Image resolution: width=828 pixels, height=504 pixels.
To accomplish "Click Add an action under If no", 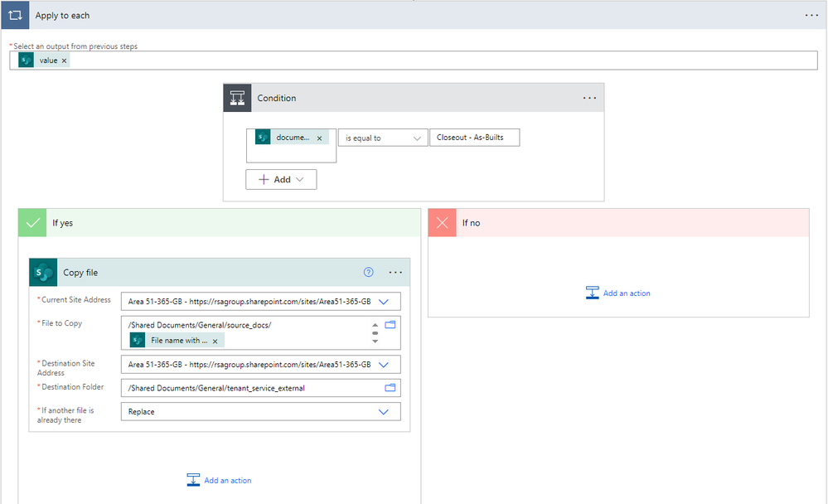I will click(618, 293).
